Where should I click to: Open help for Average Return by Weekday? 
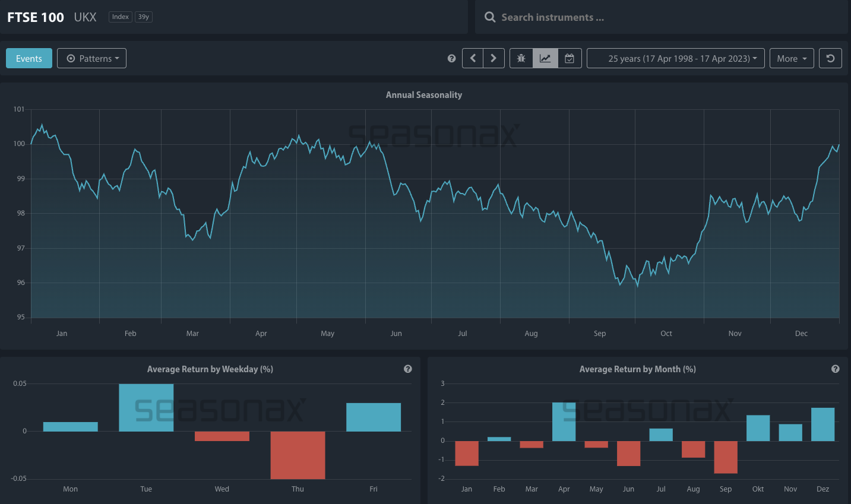[408, 369]
